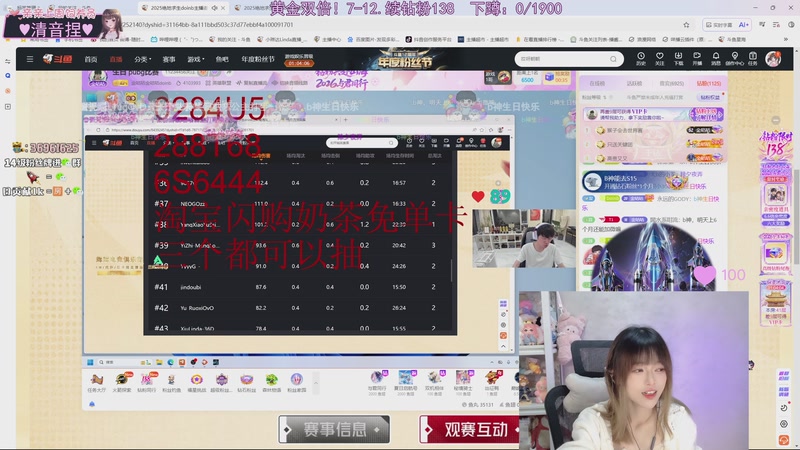Screen dimensions: 800x450
Task: Send the 与君同行 gift
Action: [377, 383]
